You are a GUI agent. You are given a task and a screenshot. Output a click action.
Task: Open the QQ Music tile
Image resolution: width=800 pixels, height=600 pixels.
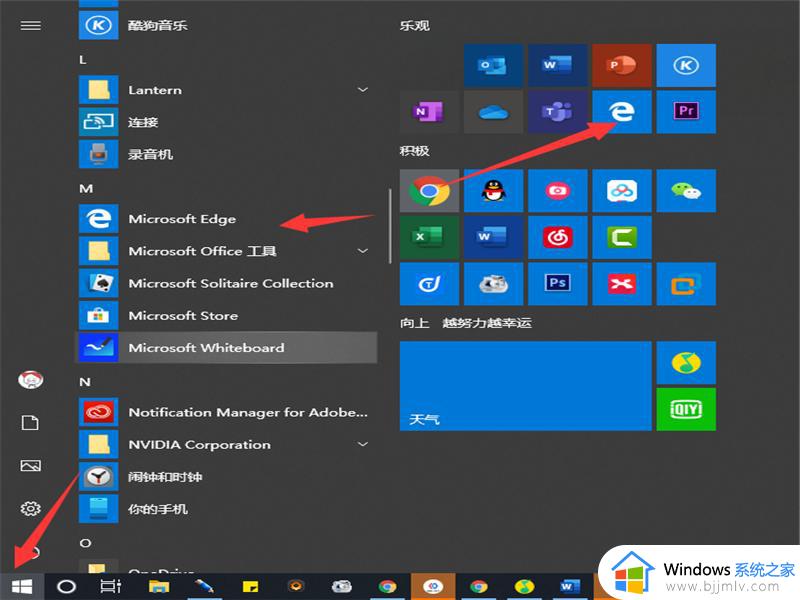pyautogui.click(x=686, y=363)
